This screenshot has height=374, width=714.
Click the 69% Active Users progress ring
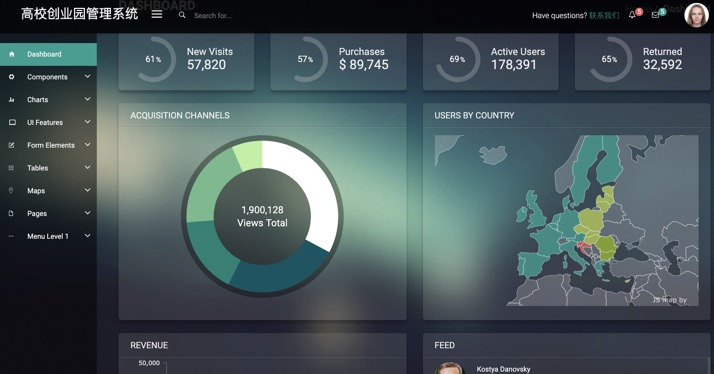coord(457,59)
